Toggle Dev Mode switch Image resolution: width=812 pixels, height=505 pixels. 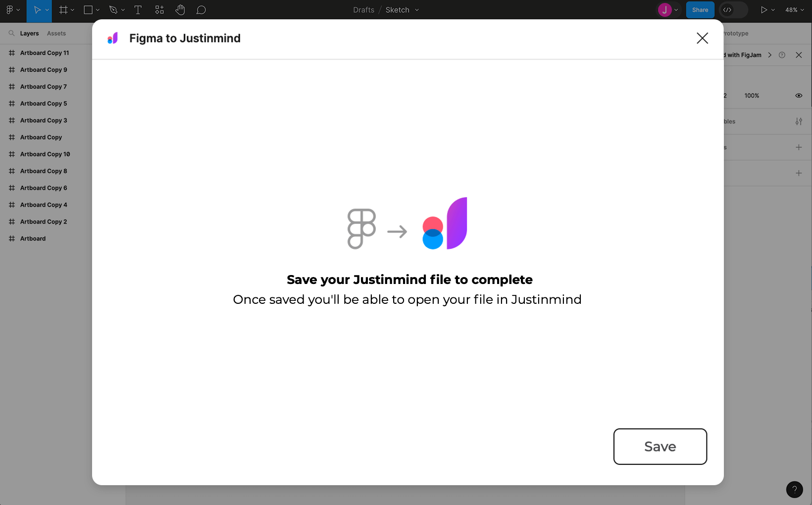click(733, 10)
